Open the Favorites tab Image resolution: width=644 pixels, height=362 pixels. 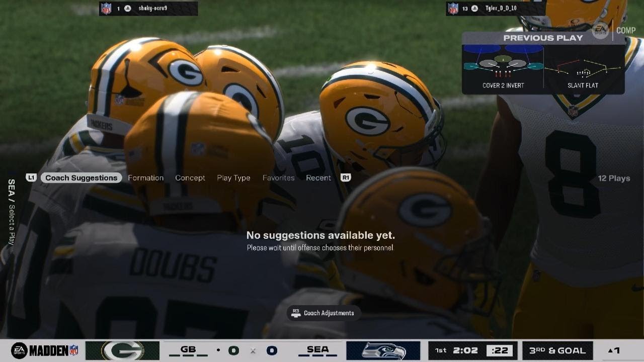point(279,178)
